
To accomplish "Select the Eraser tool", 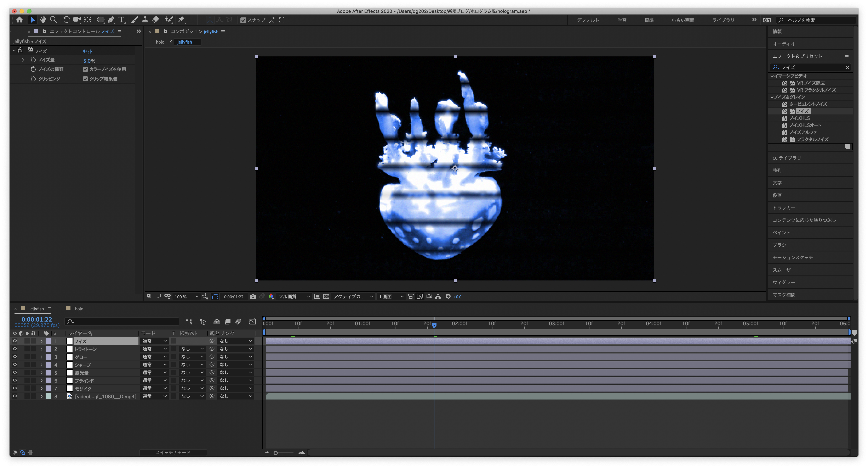I will pyautogui.click(x=156, y=19).
